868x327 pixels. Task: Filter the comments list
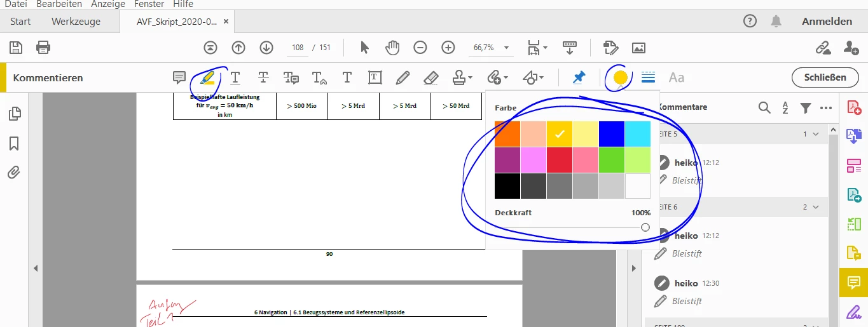coord(806,108)
